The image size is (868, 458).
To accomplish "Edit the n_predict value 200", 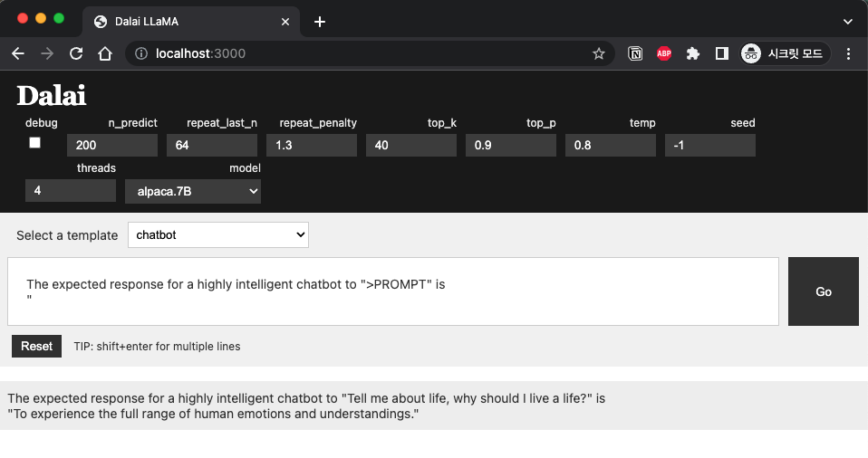I will tap(112, 146).
